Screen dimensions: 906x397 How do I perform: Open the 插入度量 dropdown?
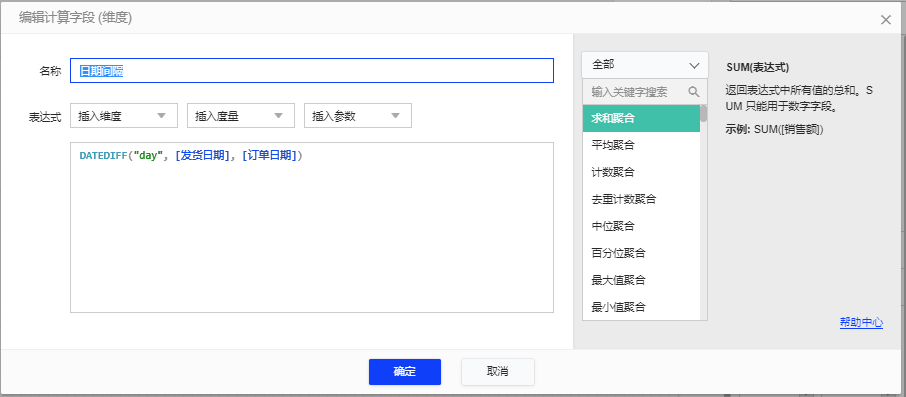(x=241, y=116)
